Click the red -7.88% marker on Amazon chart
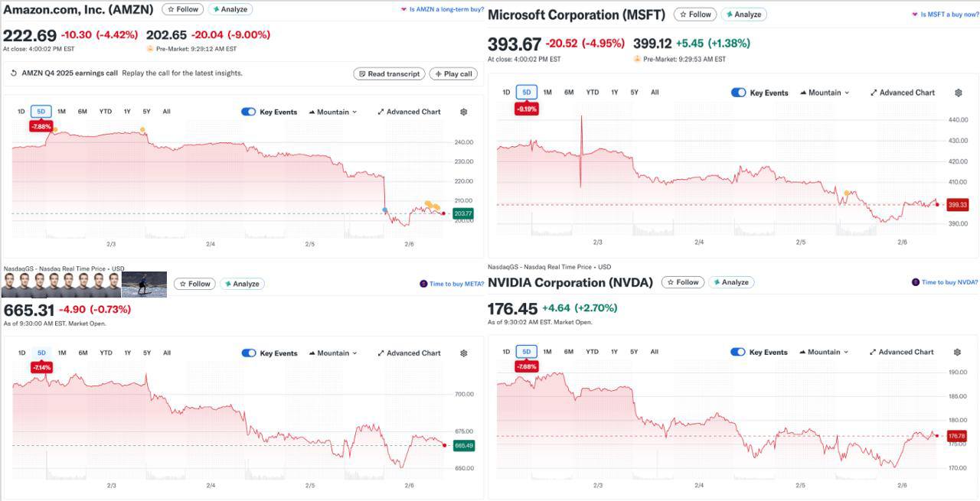The height and width of the screenshot is (501, 980). [41, 126]
